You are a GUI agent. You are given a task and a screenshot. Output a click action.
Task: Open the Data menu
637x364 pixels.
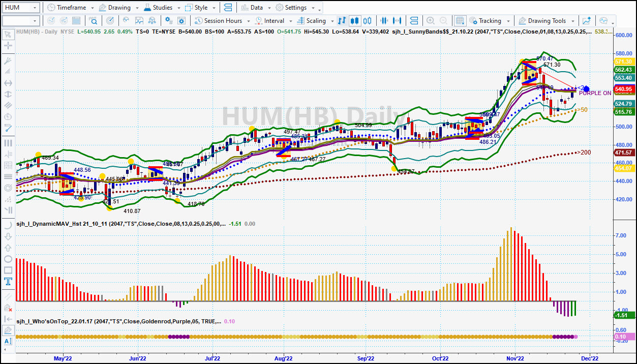[x=255, y=8]
